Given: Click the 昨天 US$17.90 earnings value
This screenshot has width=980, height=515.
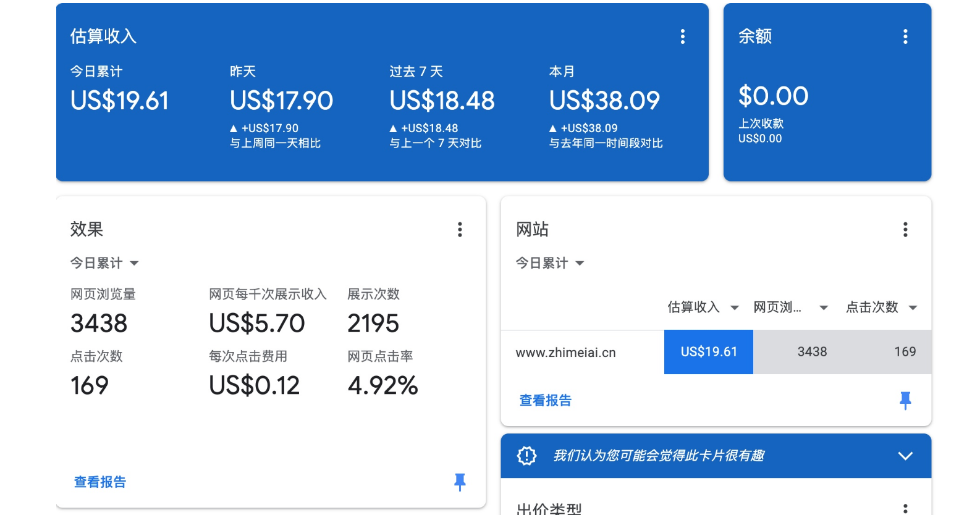Looking at the screenshot, I should 281,101.
